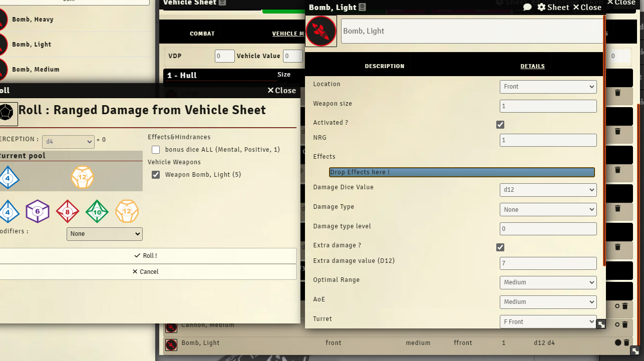Viewport: 644px width, 361px height.
Task: Open the Sheet gear settings for Bomb, Light
Action: 553,7
